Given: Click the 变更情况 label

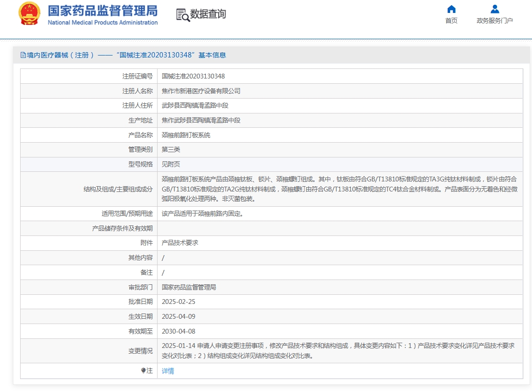Looking at the screenshot, I should 140,351.
